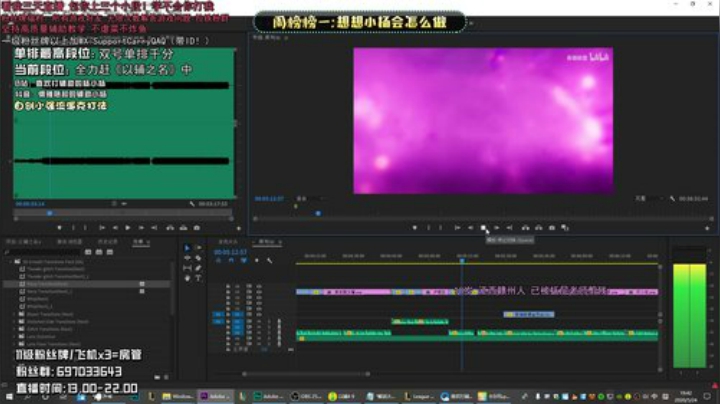This screenshot has width=720, height=404.
Task: Add a marker in the Source monitor
Action: 59,228
